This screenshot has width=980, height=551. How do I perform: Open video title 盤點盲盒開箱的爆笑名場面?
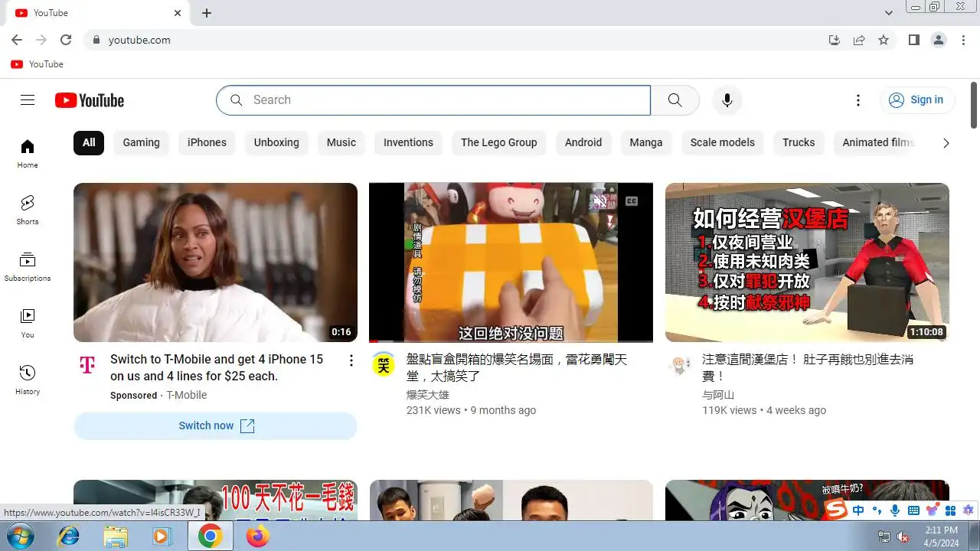click(x=517, y=367)
